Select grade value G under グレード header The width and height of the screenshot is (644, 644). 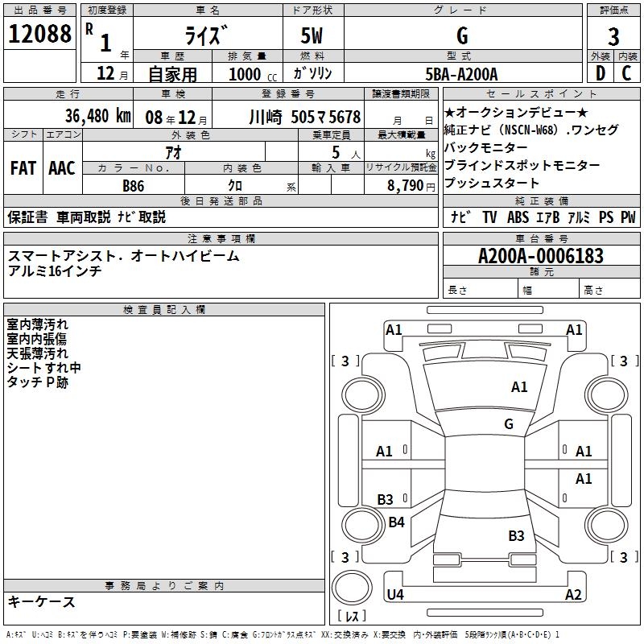(462, 35)
